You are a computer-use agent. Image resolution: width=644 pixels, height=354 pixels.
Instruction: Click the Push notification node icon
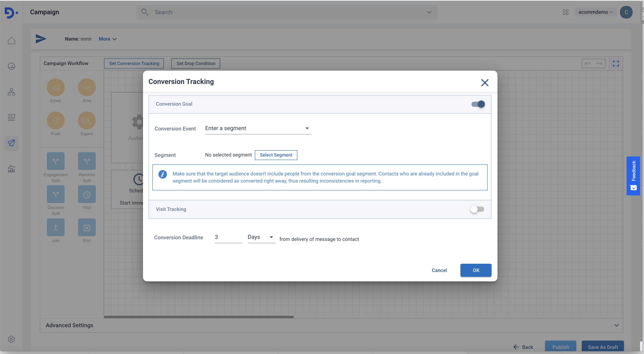56,121
